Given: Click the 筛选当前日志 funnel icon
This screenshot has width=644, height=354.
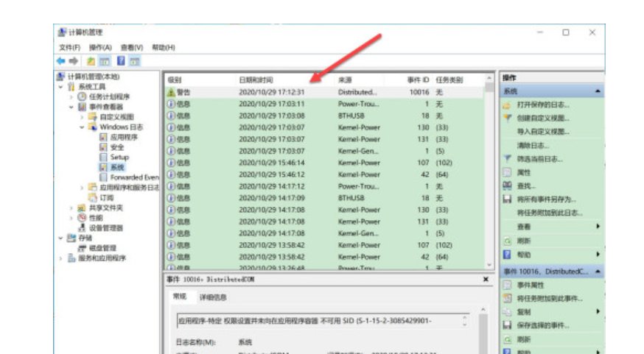Looking at the screenshot, I should point(507,159).
